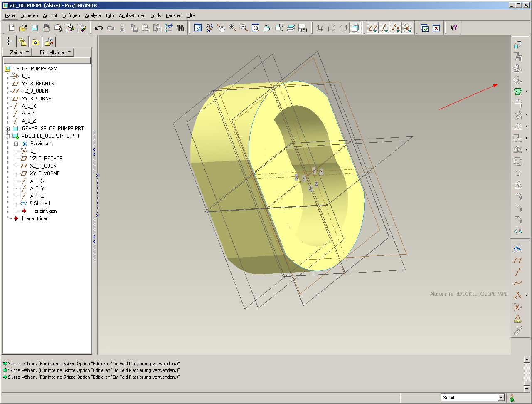
Task: Select XZ_B_OBEN plane in model tree
Action: coord(35,91)
